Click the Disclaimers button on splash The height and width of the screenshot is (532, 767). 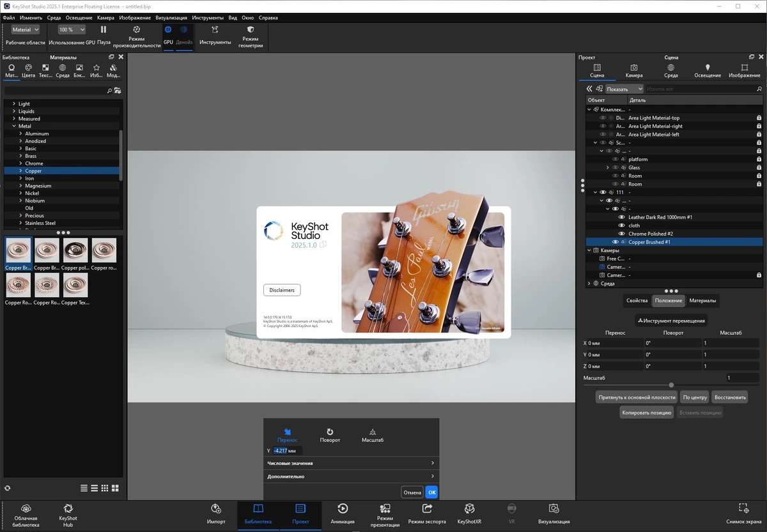point(282,290)
